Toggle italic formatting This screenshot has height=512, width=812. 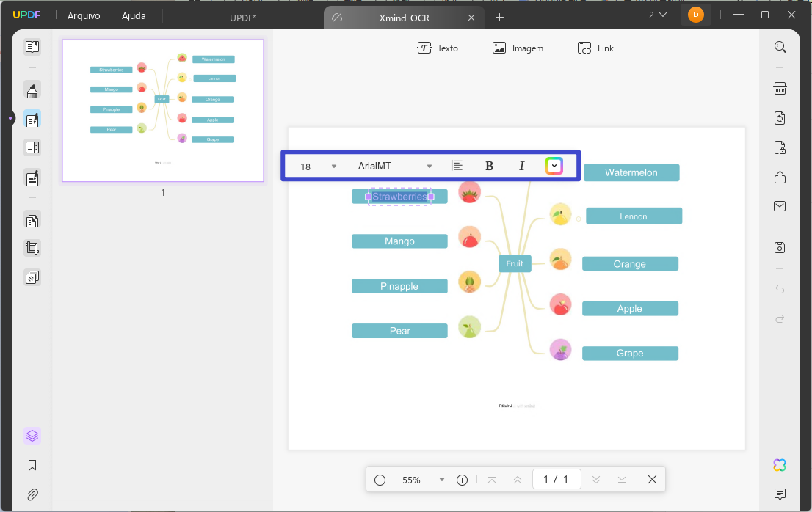(521, 166)
